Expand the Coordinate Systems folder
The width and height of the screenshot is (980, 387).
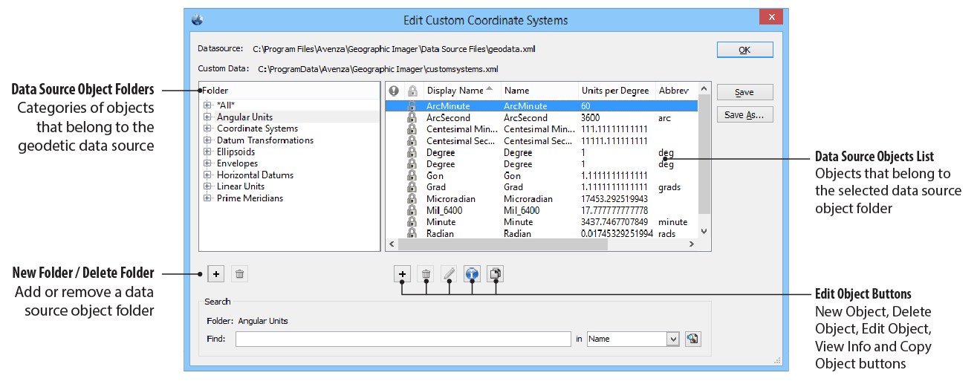(x=207, y=129)
